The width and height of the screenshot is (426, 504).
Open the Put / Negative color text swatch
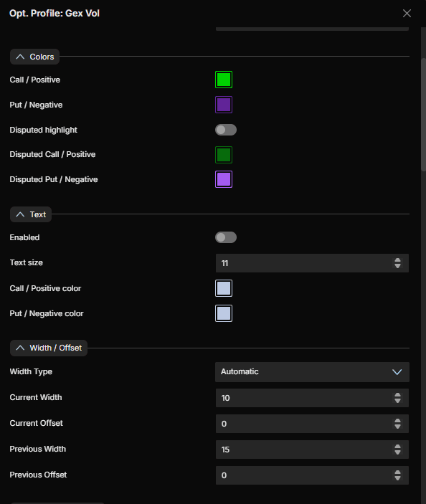pyautogui.click(x=224, y=313)
